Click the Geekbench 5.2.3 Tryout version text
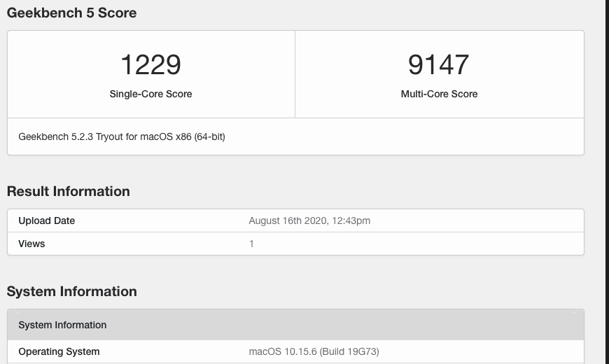Image resolution: width=609 pixels, height=364 pixels. point(122,136)
